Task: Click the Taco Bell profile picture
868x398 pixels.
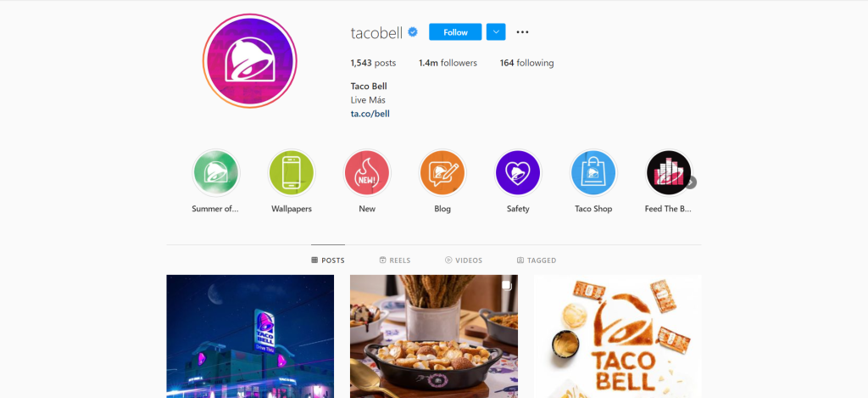Action: click(250, 61)
